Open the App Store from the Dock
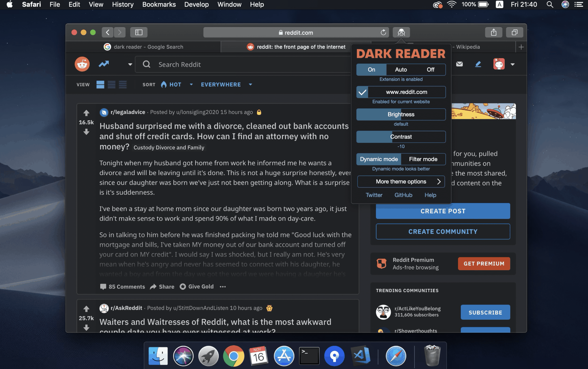 (284, 356)
